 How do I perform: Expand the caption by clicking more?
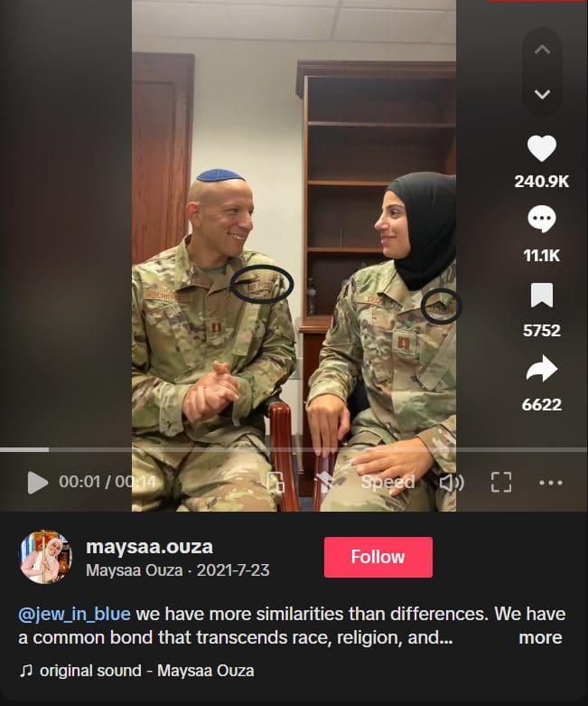540,637
